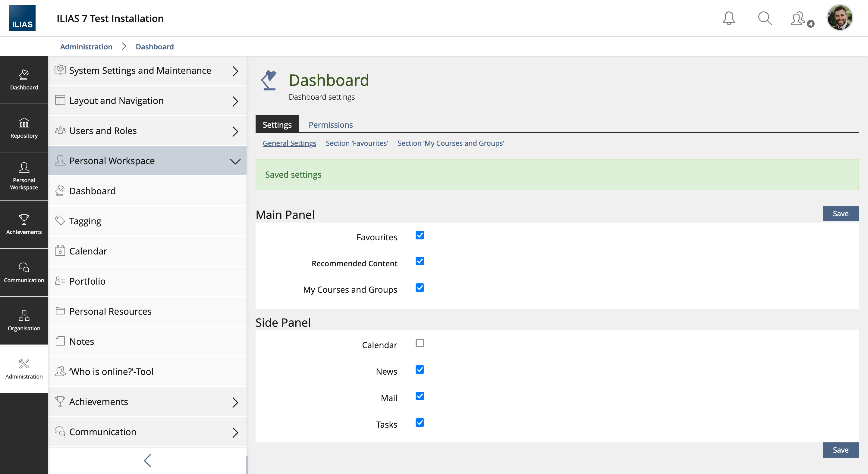Expand System Settings and Maintenance
868x474 pixels.
[147, 71]
